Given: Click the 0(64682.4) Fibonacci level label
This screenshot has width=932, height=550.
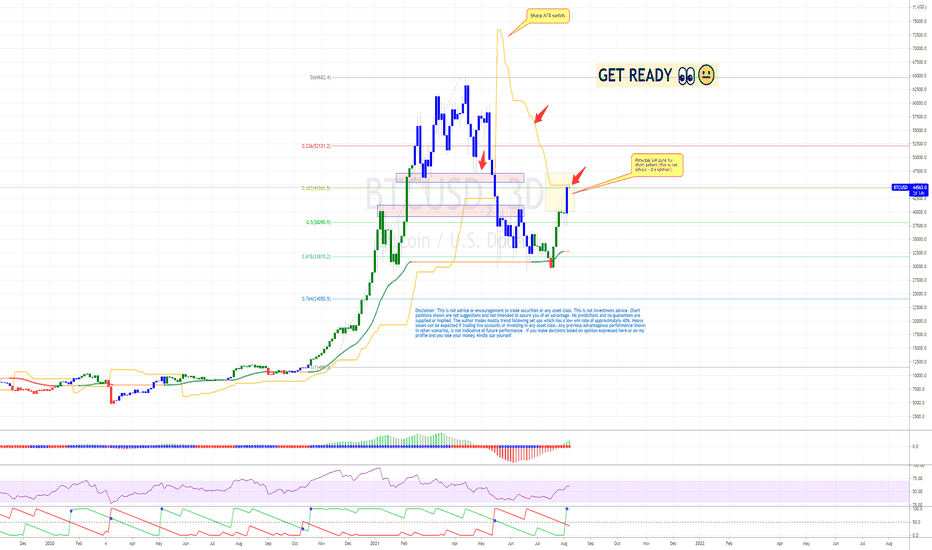Looking at the screenshot, I should click(x=320, y=77).
